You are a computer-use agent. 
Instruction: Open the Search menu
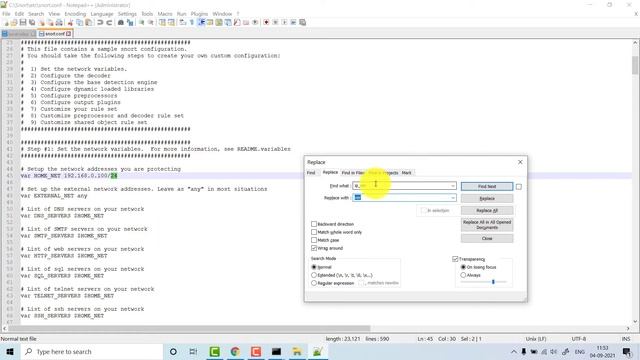coord(36,14)
